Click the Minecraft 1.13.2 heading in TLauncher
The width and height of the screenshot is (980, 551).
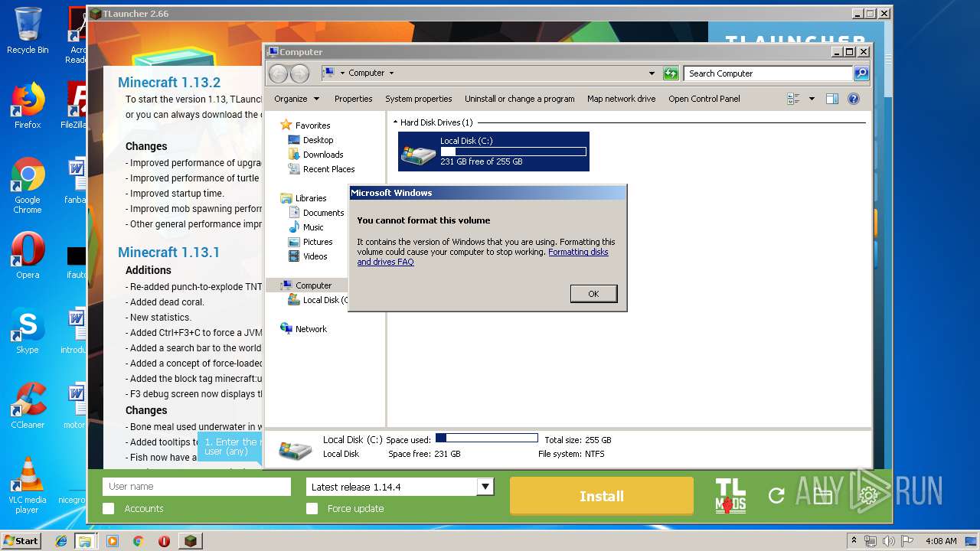pos(169,83)
